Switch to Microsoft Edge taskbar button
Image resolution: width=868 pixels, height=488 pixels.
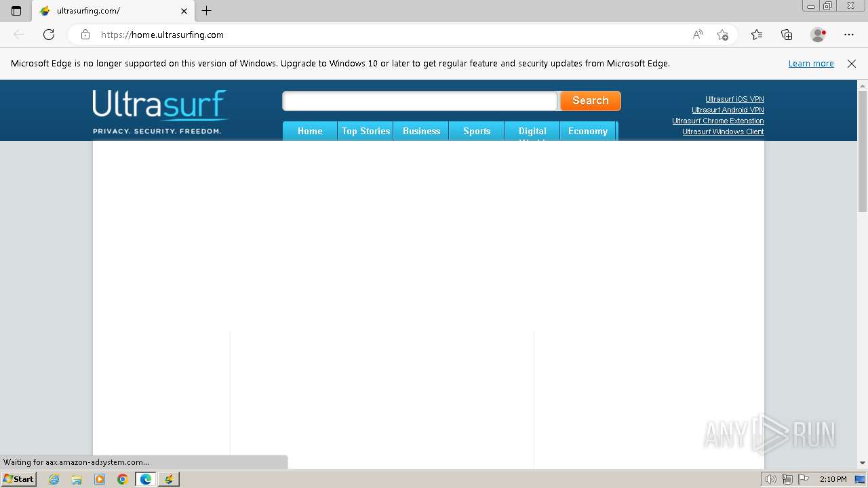146,479
